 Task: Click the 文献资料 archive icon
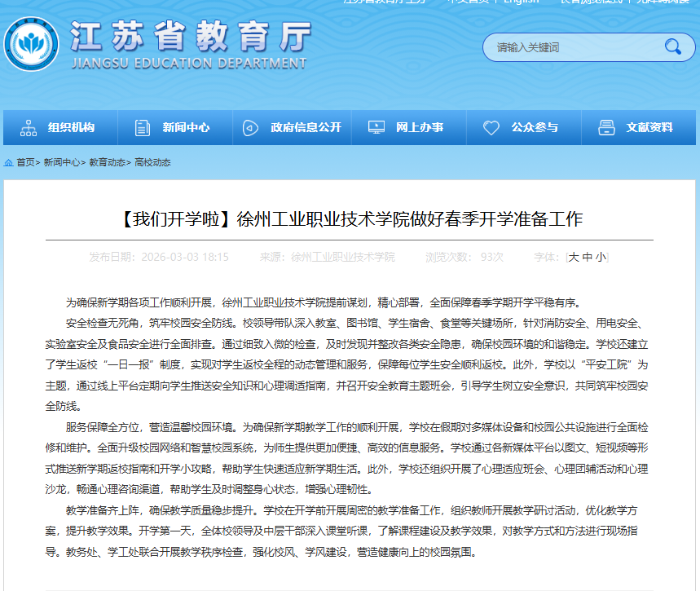[x=606, y=128]
